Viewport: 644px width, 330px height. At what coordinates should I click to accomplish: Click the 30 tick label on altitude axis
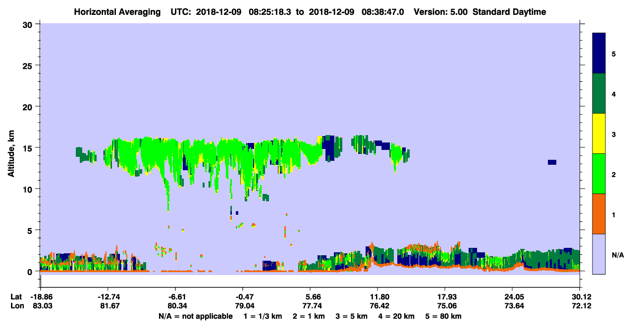click(x=28, y=24)
